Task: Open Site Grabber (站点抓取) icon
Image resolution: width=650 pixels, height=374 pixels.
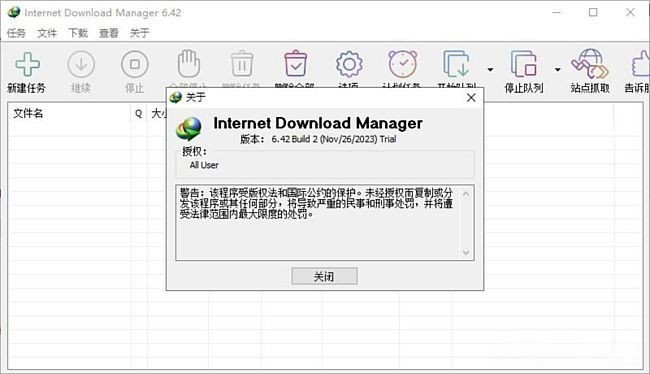Action: point(589,63)
